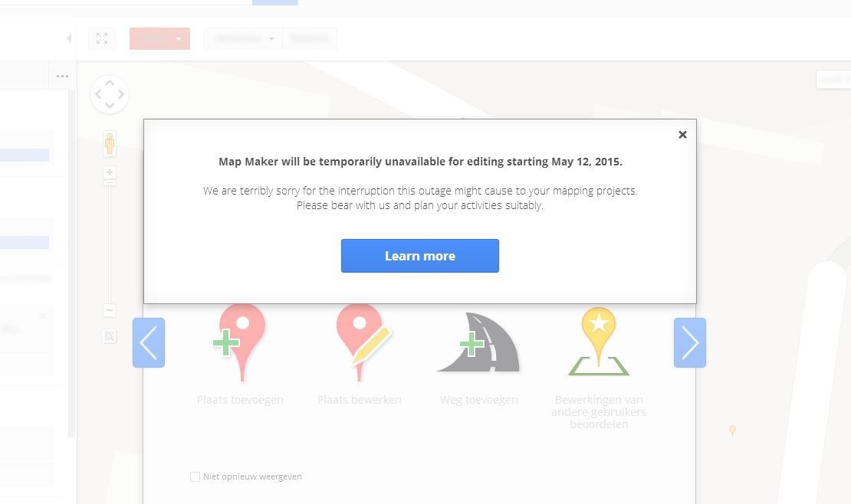Zoom out with the minus button
This screenshot has width=851, height=504.
[x=110, y=309]
